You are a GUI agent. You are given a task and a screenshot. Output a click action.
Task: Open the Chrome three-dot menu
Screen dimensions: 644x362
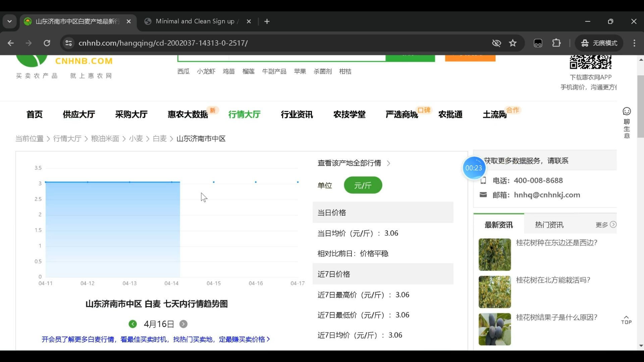(634, 43)
